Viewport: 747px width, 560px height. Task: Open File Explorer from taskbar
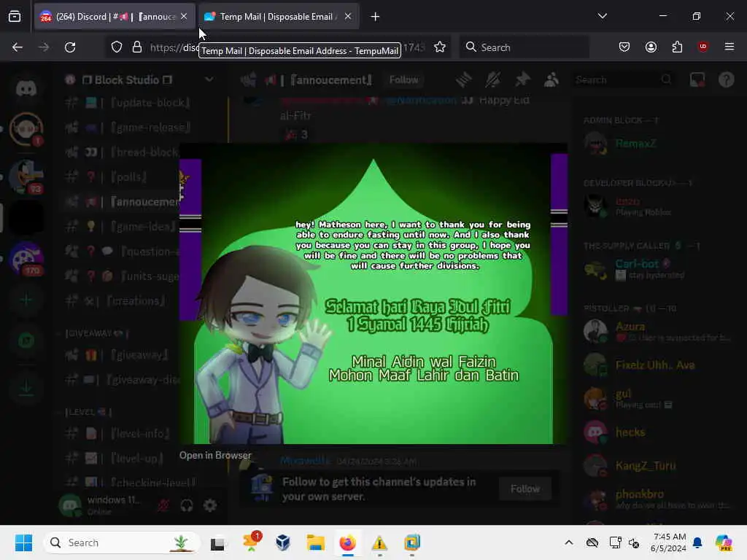tap(315, 542)
